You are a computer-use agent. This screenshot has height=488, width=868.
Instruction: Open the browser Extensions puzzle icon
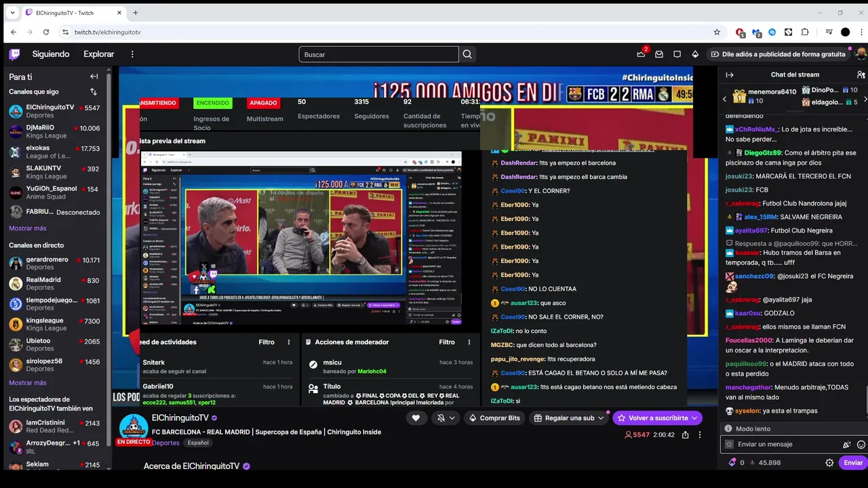point(805,32)
